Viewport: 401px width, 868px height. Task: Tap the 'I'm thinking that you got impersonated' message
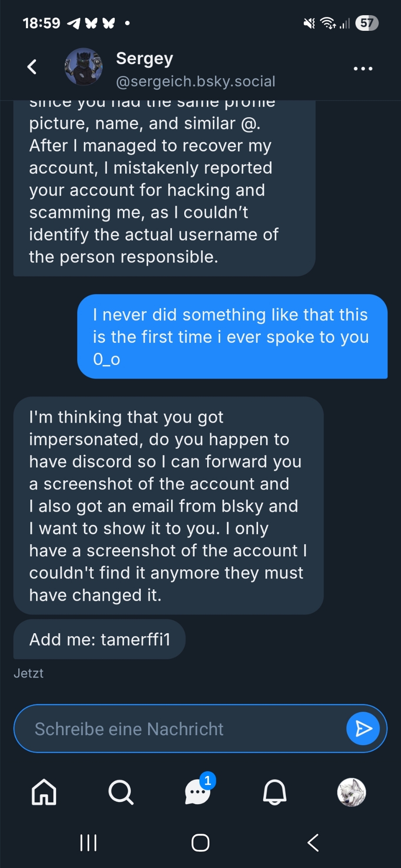pyautogui.click(x=168, y=506)
